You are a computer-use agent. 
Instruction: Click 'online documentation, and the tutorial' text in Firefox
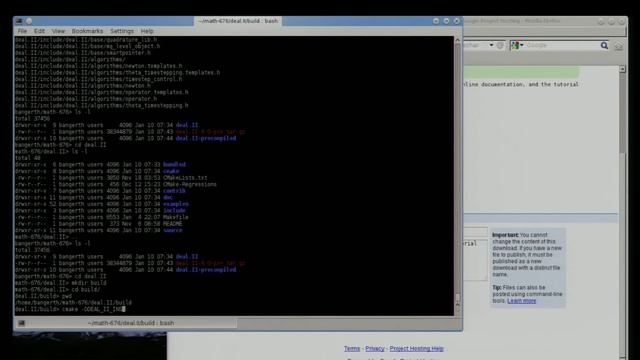pyautogui.click(x=521, y=84)
